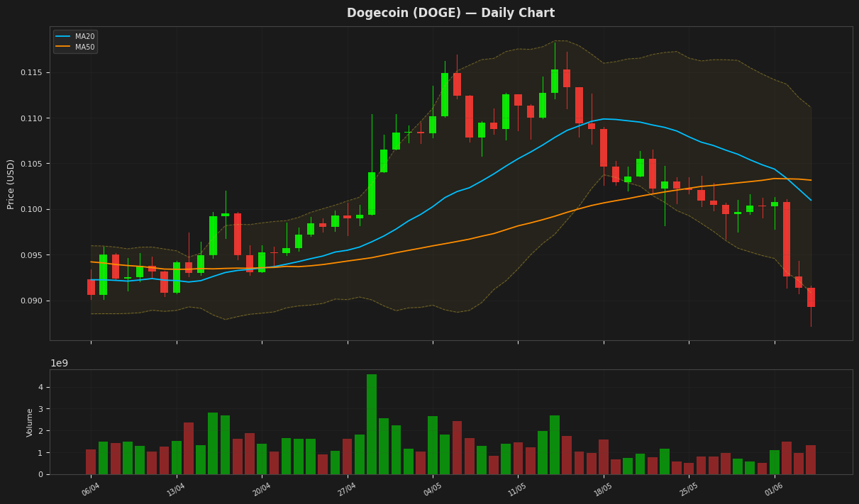
Task: Click the blue MA20 line sample in legend
Action: (63, 37)
